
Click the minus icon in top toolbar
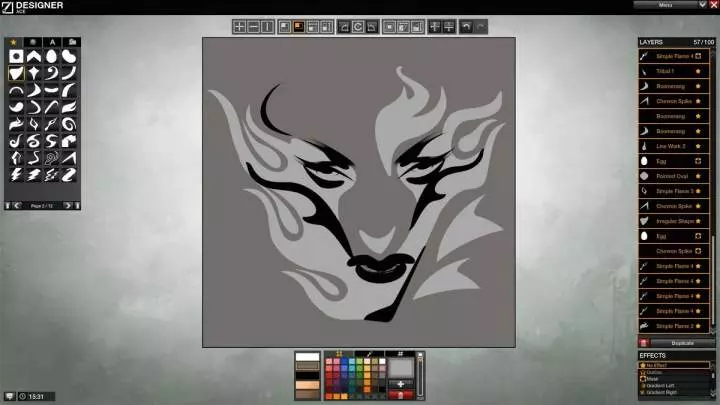pyautogui.click(x=253, y=27)
